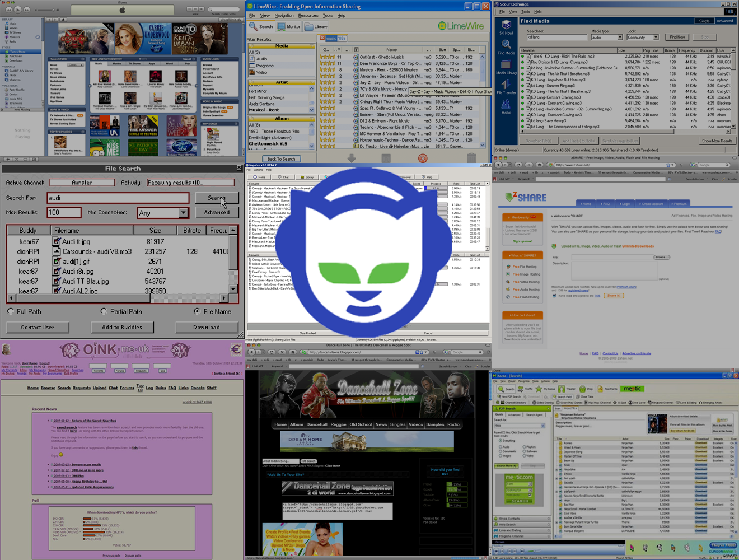Open Shop in Kazaa toolbar
739x560 pixels.
click(586, 389)
